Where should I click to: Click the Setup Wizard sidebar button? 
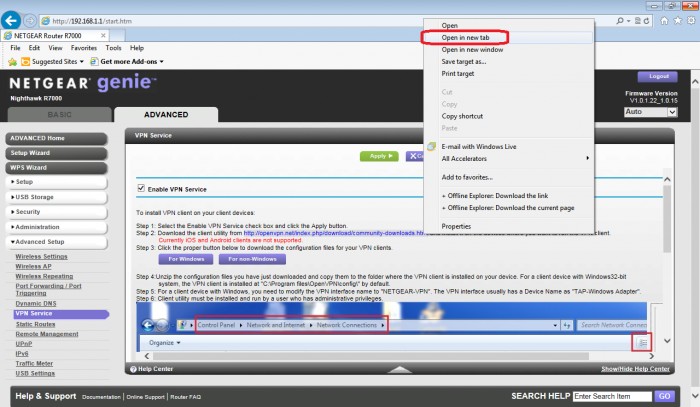(56, 153)
